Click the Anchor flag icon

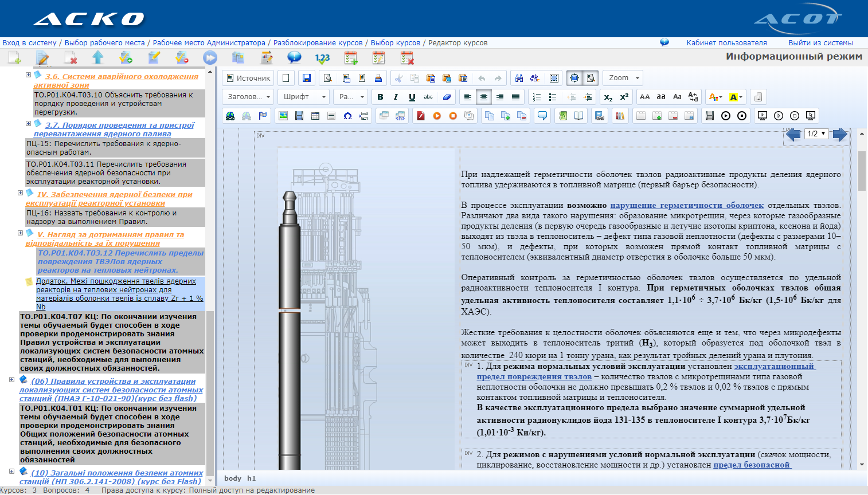click(x=263, y=116)
